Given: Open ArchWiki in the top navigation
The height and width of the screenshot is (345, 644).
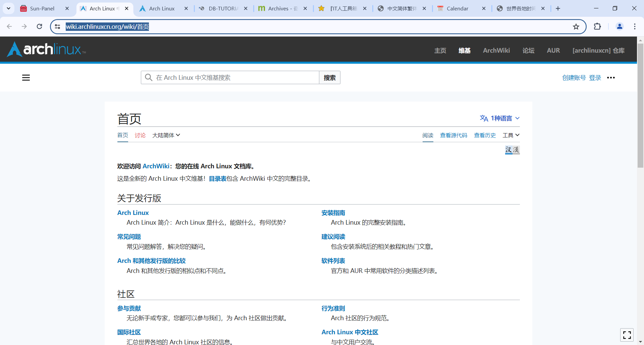Looking at the screenshot, I should coord(496,51).
